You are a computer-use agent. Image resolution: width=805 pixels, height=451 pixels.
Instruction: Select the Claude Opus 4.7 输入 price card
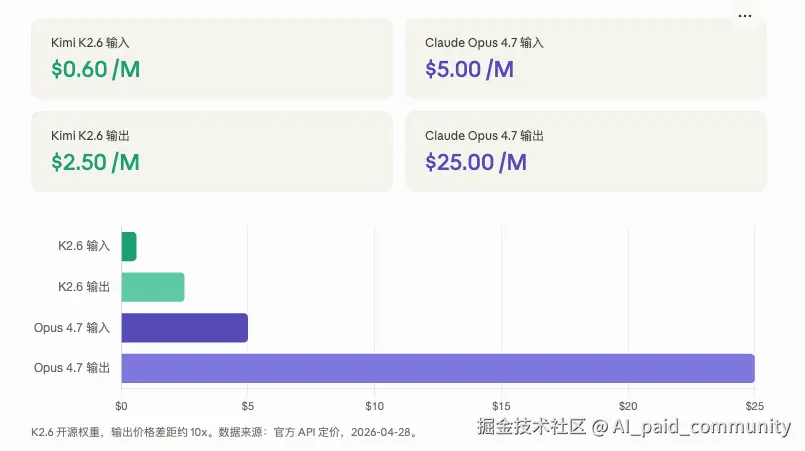586,58
